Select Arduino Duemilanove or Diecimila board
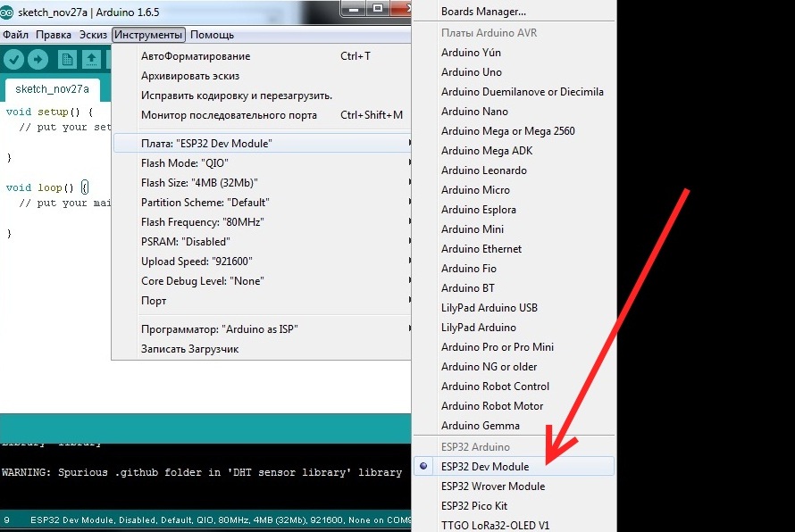795x532 pixels. [514, 92]
